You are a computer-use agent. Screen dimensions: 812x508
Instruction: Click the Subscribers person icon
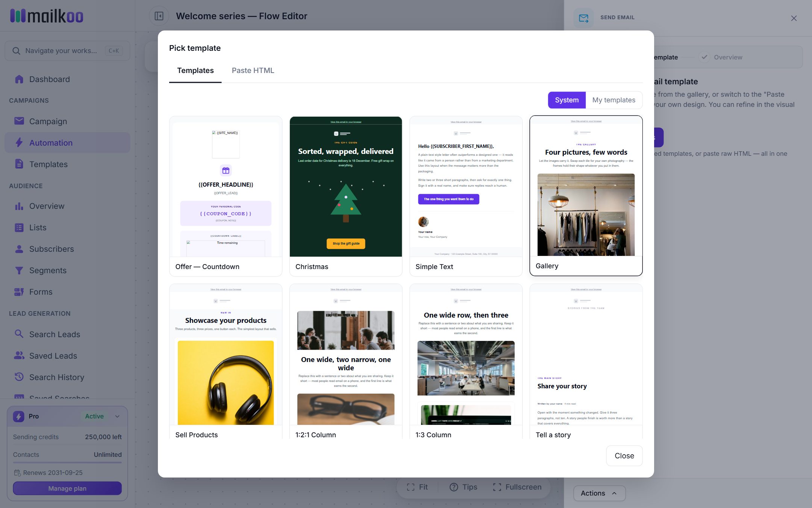click(19, 249)
